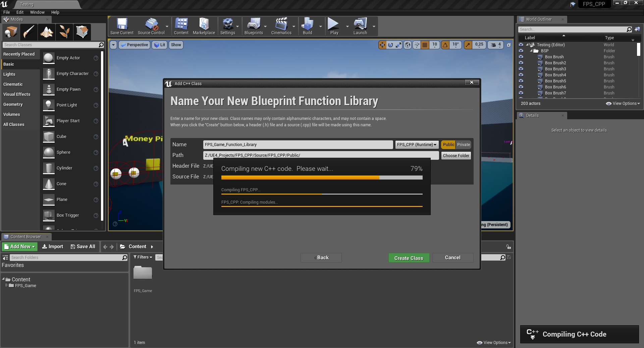Image resolution: width=644 pixels, height=348 pixels.
Task: Open the Marketplace from the toolbar
Action: click(x=204, y=26)
